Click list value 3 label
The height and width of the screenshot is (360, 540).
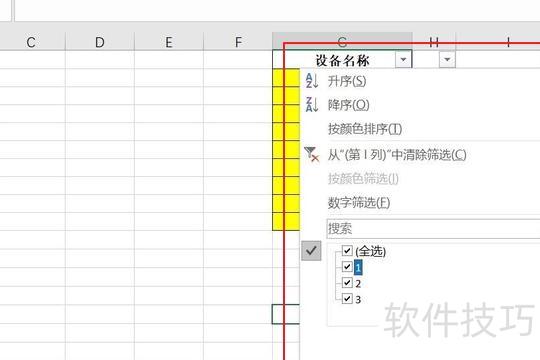358,299
